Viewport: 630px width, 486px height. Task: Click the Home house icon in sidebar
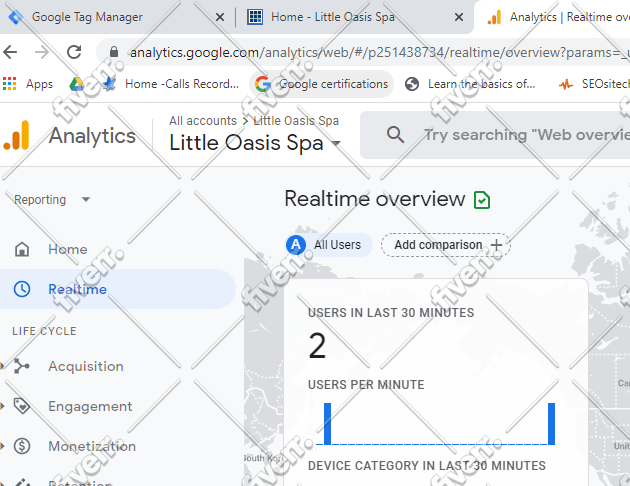pos(22,249)
